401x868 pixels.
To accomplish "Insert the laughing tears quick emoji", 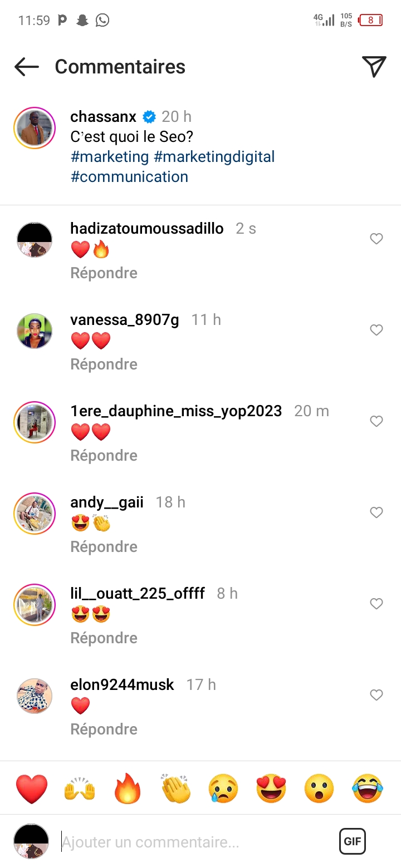I will coord(368,788).
